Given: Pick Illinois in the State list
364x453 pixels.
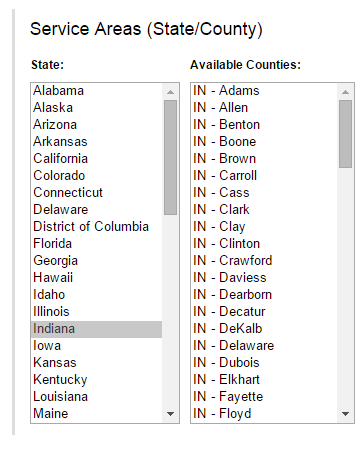Looking at the screenshot, I should click(x=96, y=312).
